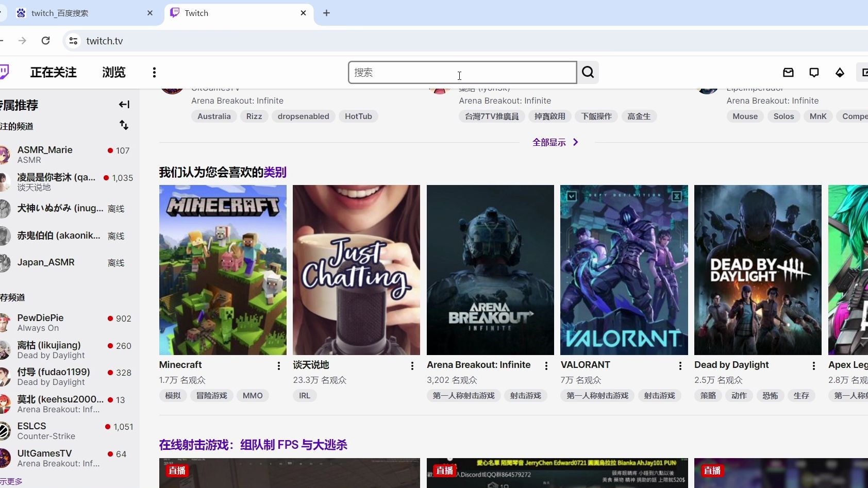Select the 台灣7TV推廣員 tag
Viewport: 868px width, 488px height.
(492, 116)
